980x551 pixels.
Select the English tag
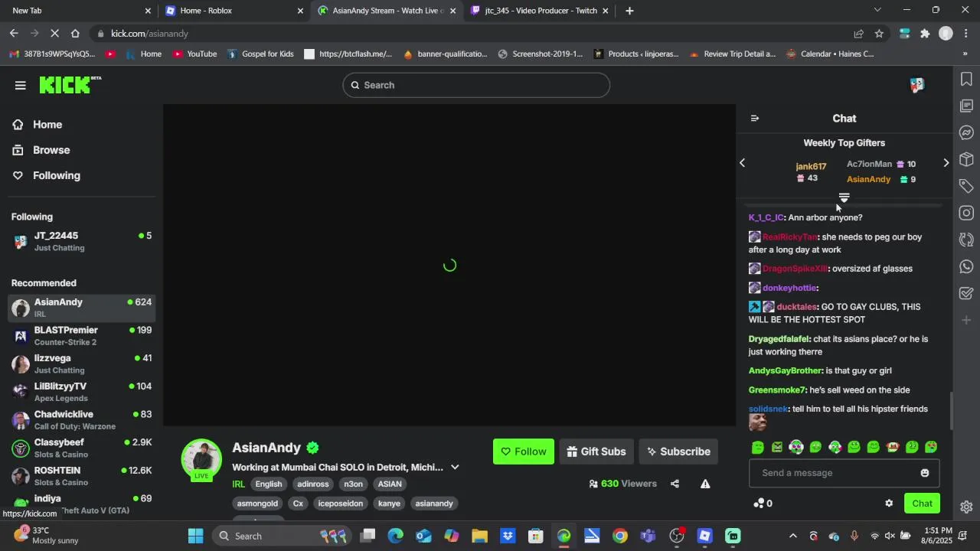pos(269,484)
